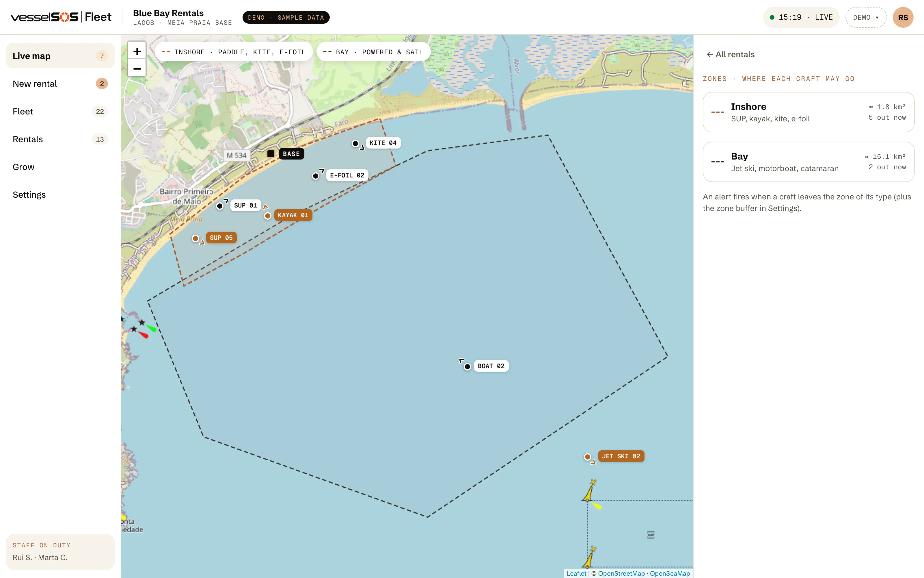Click the KAYAK 01 alert label
Image resolution: width=924 pixels, height=578 pixels.
pyautogui.click(x=293, y=215)
